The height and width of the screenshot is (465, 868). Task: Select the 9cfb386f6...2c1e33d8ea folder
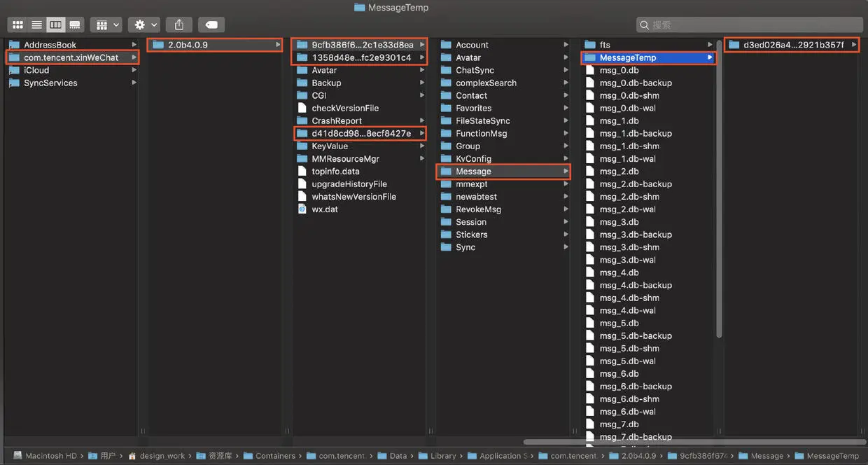click(360, 45)
